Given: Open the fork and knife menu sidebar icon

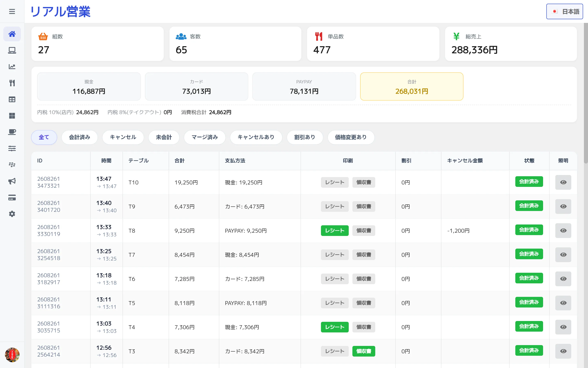Looking at the screenshot, I should [x=12, y=83].
